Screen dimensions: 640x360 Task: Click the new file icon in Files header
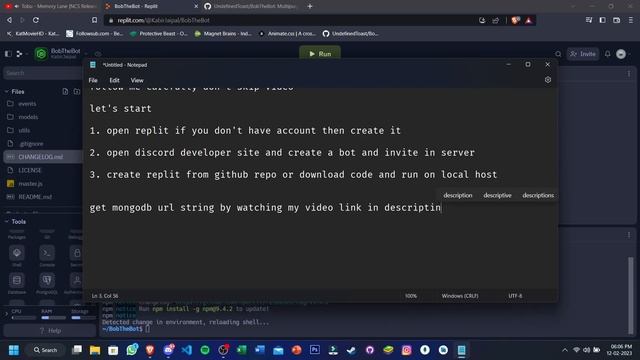click(x=65, y=91)
